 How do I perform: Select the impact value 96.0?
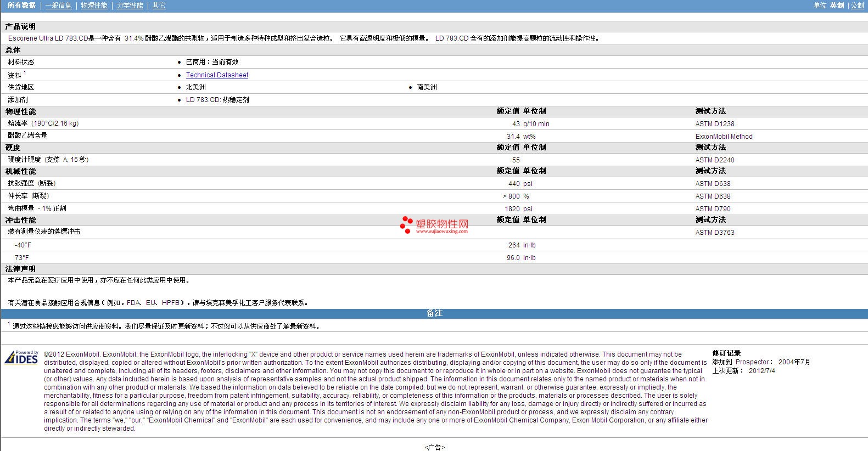pos(513,258)
